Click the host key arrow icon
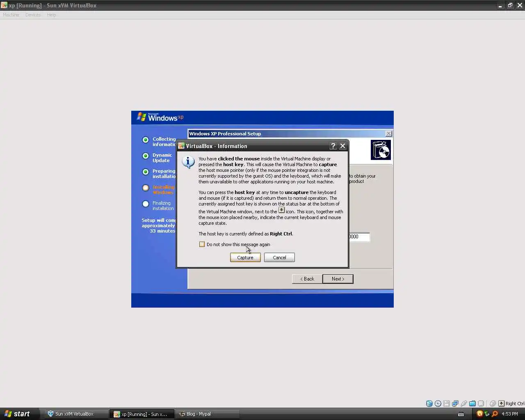The image size is (525, 420). (x=501, y=404)
